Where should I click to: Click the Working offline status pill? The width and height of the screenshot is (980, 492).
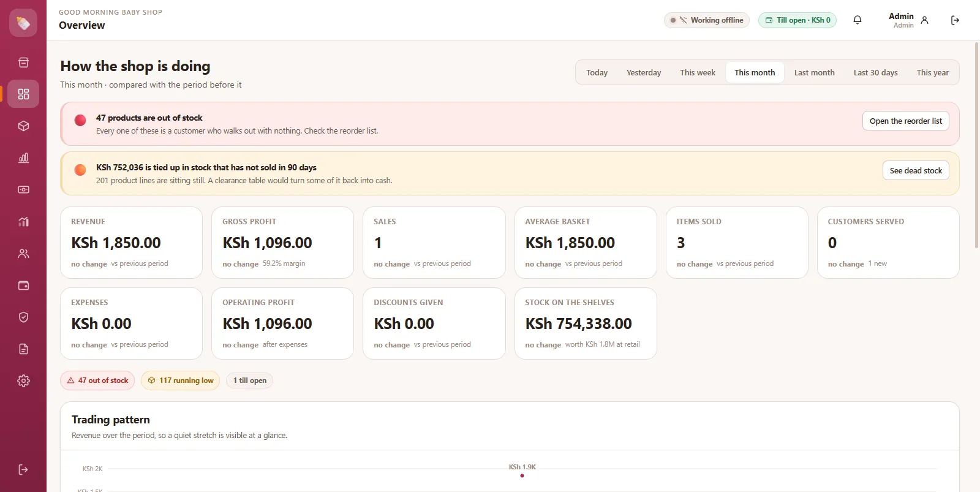click(707, 20)
